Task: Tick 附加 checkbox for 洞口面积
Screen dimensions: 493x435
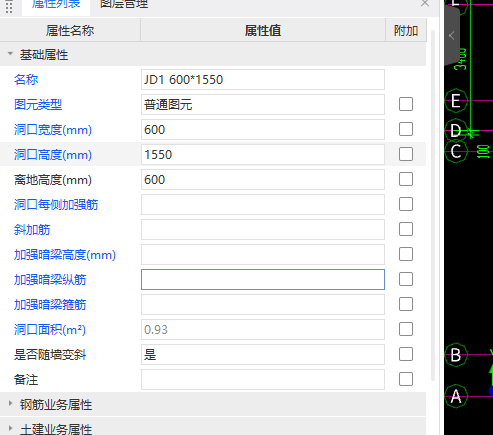Action: pyautogui.click(x=406, y=329)
